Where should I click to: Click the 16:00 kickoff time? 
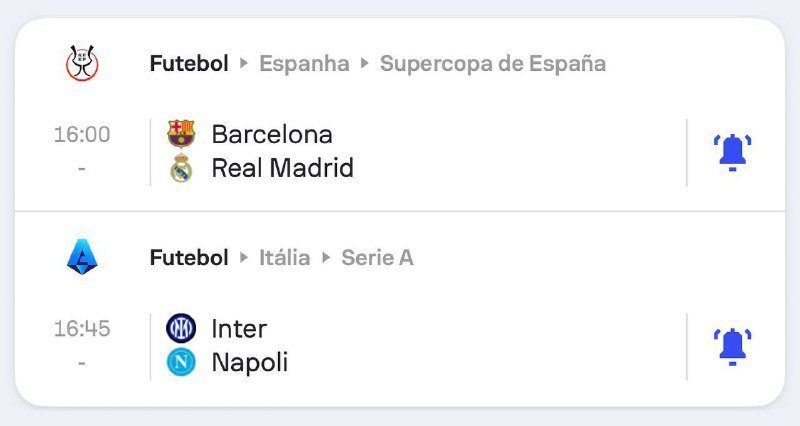(82, 134)
